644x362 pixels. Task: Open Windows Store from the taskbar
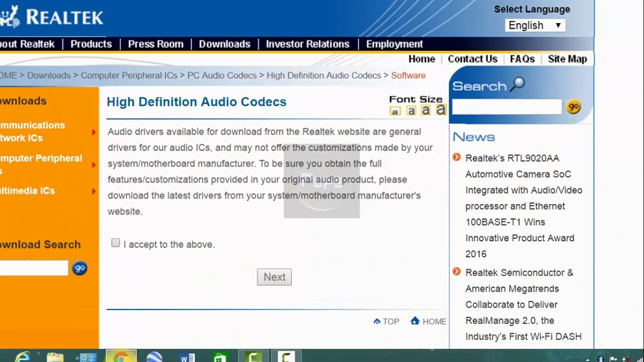pos(220,356)
